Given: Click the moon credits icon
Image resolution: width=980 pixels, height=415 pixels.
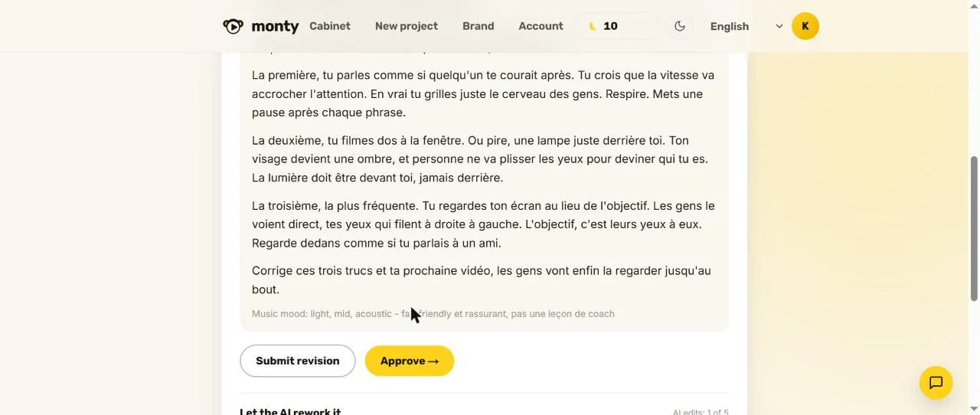Looking at the screenshot, I should [593, 26].
